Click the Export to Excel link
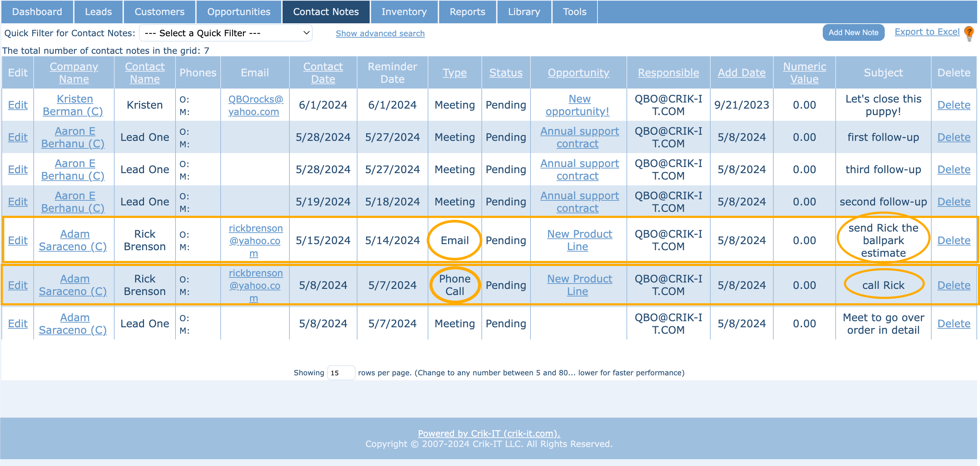 point(927,32)
